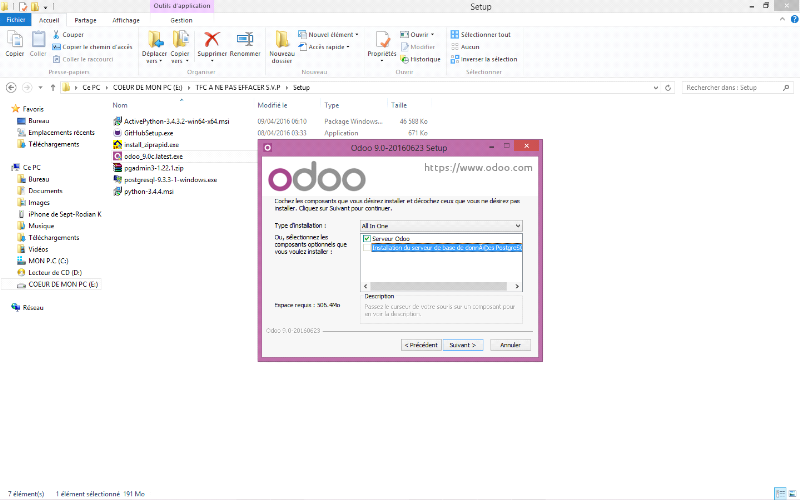Sort by Modifié le column header

tap(272, 105)
